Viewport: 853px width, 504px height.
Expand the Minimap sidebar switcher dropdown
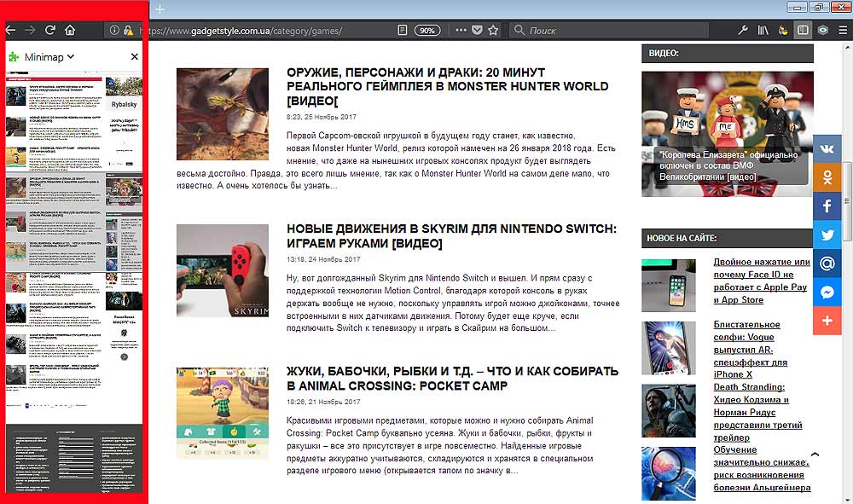point(71,56)
